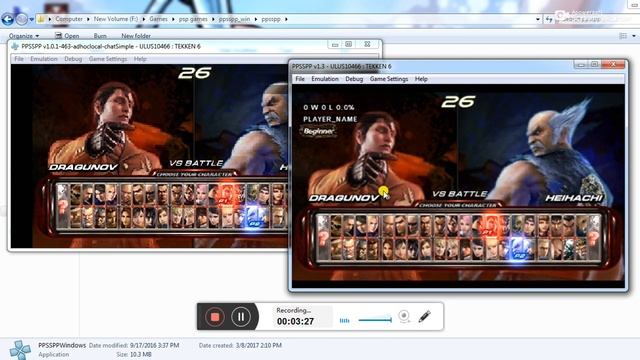
Task: Expand the arrow after final ppsspp breadcrumb
Action: tap(286, 19)
